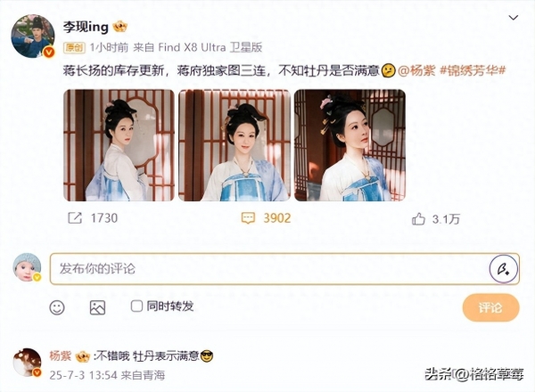Open the #锦绣芳华# hashtag link
Viewport: 535px width, 392px height.
(473, 70)
